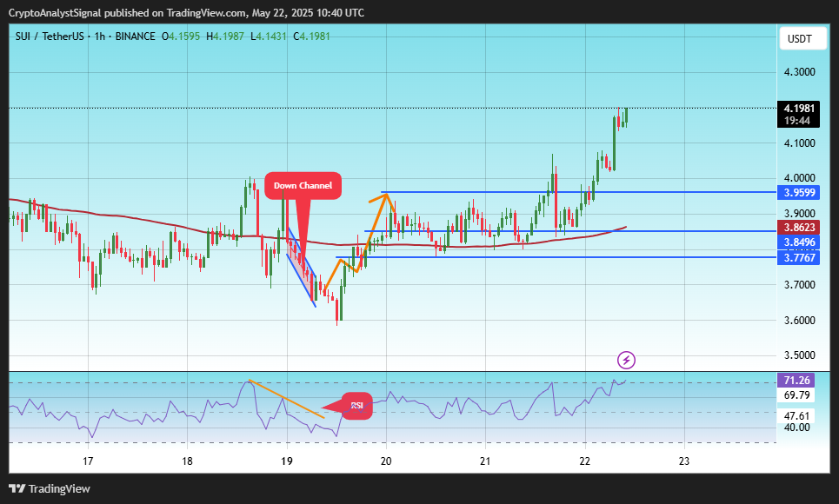Click date label 19 on time axis
839x504 pixels.
tap(287, 461)
